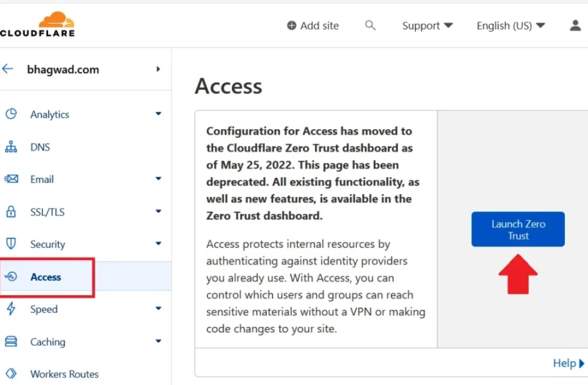
Task: Click the Access login arrow icon
Action: [x=11, y=277]
